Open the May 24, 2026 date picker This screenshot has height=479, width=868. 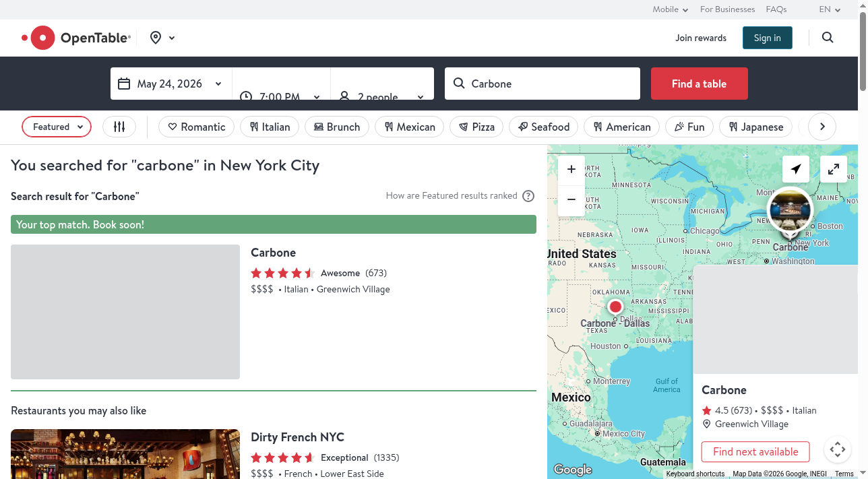(171, 84)
